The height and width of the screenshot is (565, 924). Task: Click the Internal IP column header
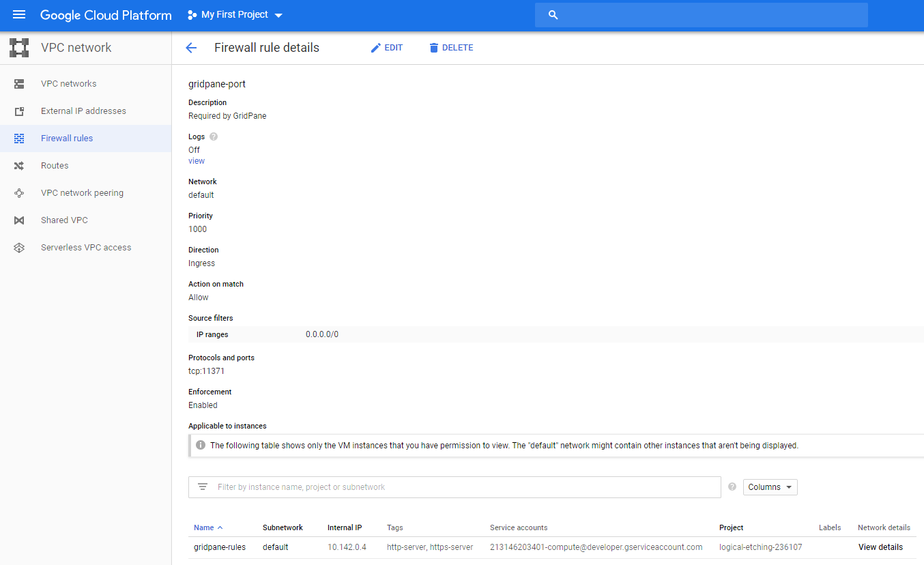[345, 527]
